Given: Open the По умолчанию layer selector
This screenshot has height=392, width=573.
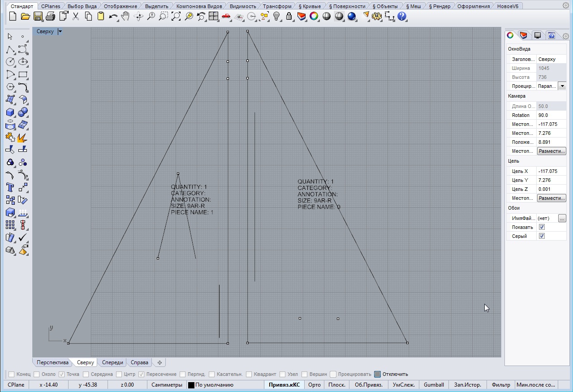Looking at the screenshot, I should (211, 385).
